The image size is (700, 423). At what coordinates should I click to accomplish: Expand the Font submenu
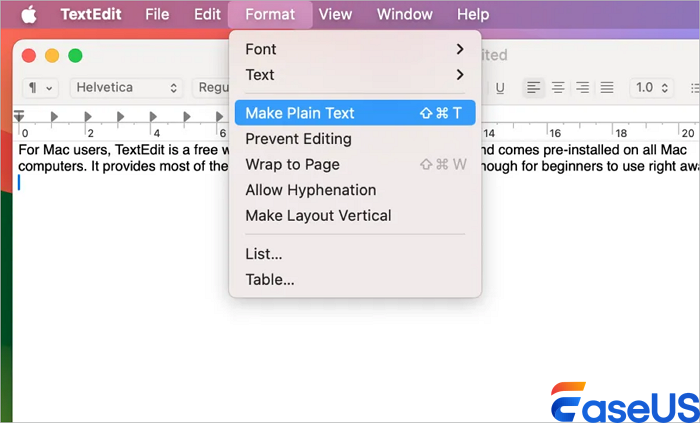tap(355, 49)
